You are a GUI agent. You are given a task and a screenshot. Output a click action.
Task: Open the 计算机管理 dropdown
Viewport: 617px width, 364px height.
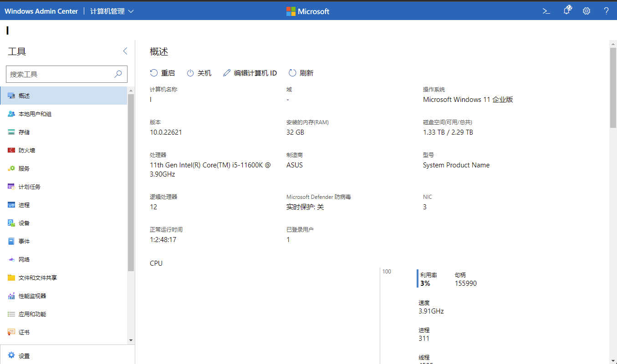(112, 11)
